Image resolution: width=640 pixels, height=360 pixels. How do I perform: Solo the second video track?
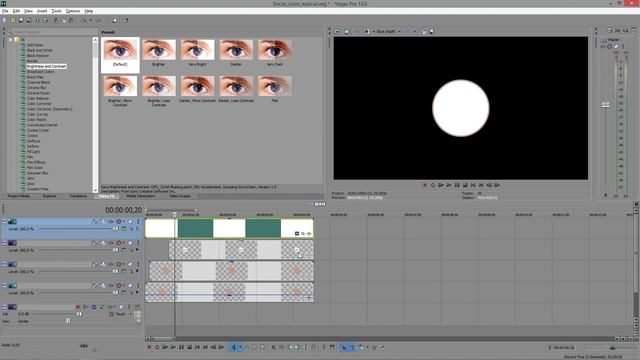point(138,243)
